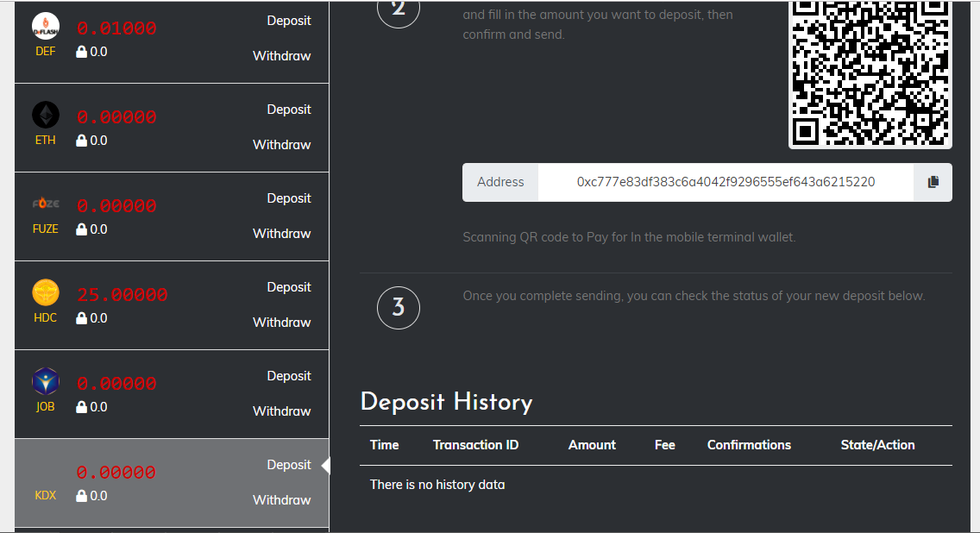Click the Fee column header

tap(665, 445)
